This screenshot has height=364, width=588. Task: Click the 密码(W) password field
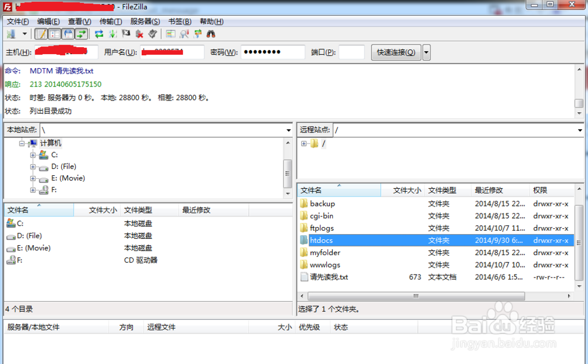[x=273, y=52]
